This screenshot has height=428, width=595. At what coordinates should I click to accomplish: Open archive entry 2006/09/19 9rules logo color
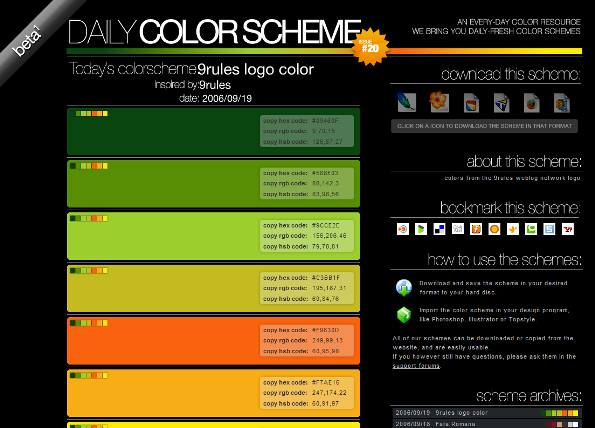486,413
